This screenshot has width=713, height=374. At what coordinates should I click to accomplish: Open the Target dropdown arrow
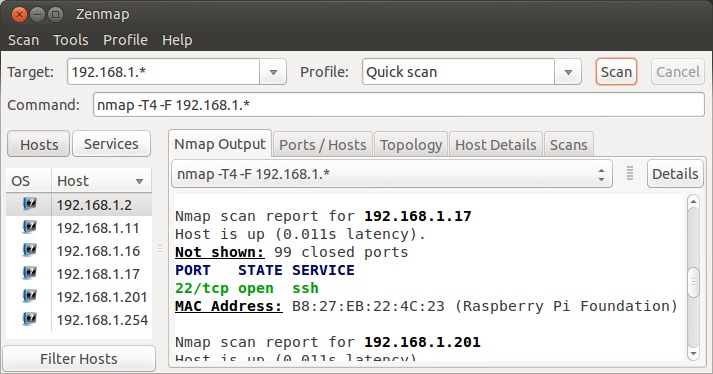273,72
